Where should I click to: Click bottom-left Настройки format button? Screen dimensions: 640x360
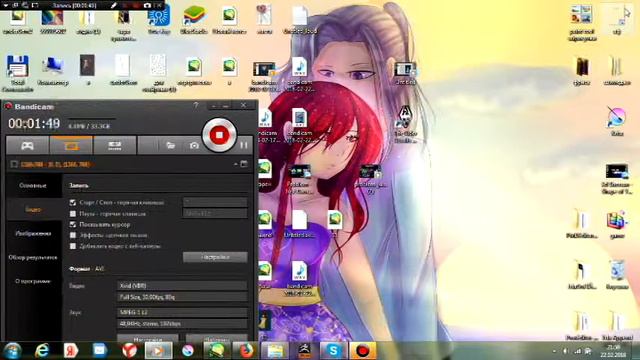click(148, 338)
